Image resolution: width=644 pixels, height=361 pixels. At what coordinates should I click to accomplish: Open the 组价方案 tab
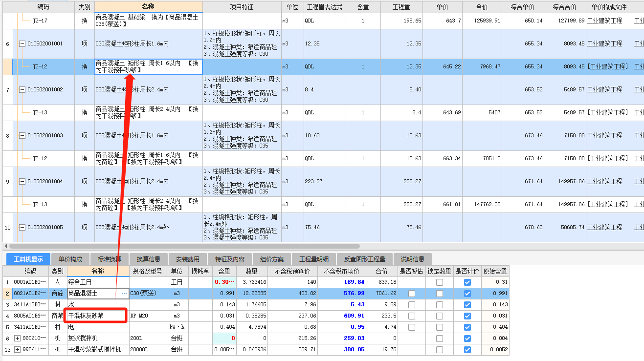[x=271, y=259]
